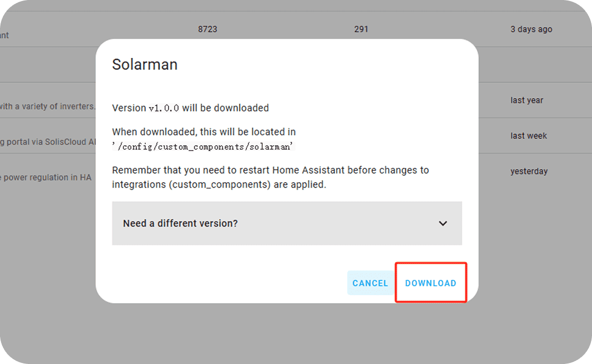Click the restart Home Assistant reminder paragraph
The width and height of the screenshot is (592, 364).
coord(270,177)
